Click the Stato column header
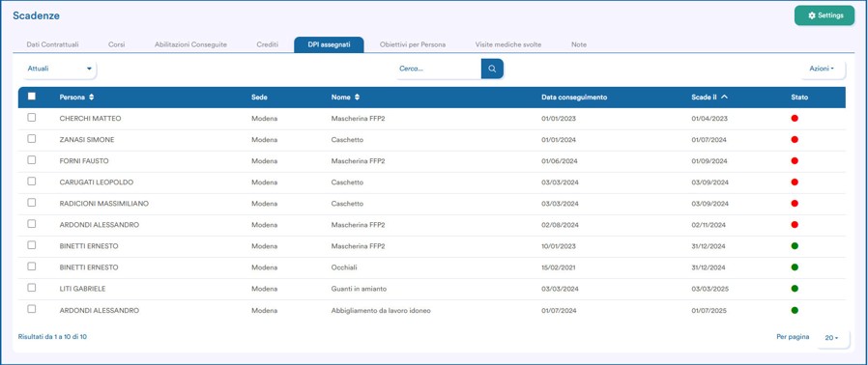The width and height of the screenshot is (868, 365). (x=799, y=98)
